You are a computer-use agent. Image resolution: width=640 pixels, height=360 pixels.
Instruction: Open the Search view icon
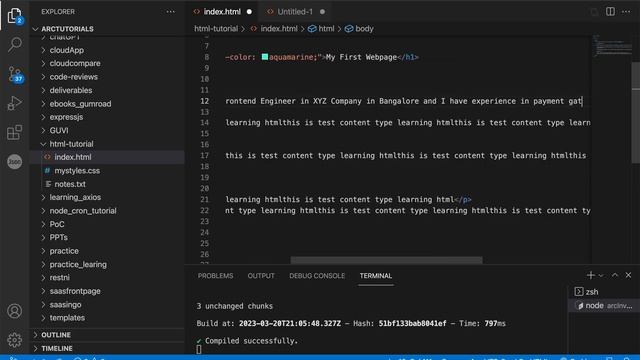(x=15, y=44)
